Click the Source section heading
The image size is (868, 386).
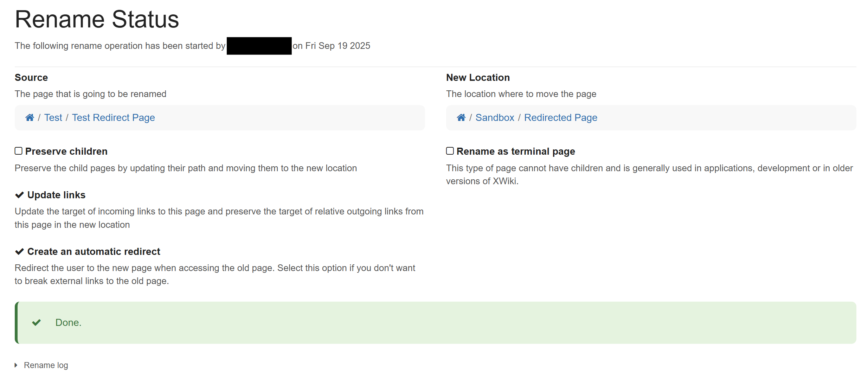coord(31,77)
